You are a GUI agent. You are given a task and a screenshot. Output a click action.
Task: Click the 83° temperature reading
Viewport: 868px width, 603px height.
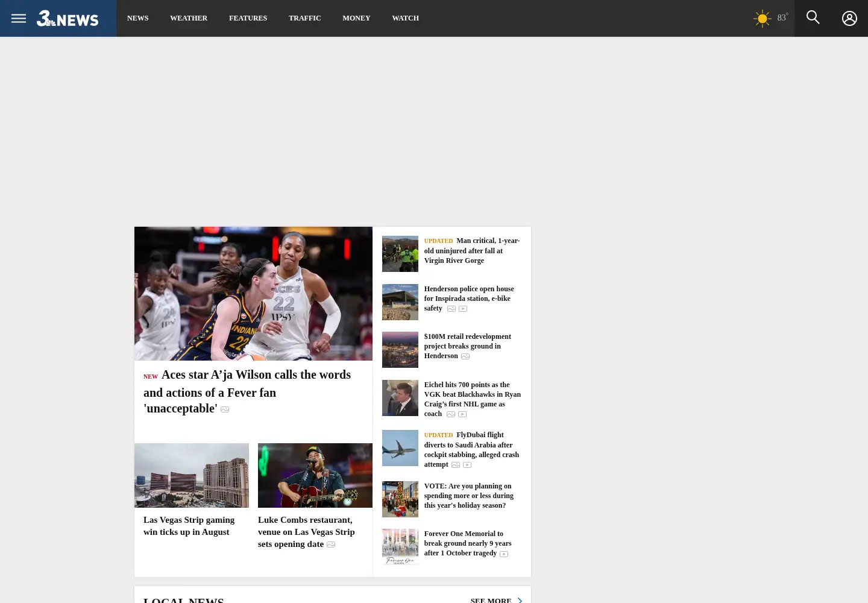click(x=782, y=17)
